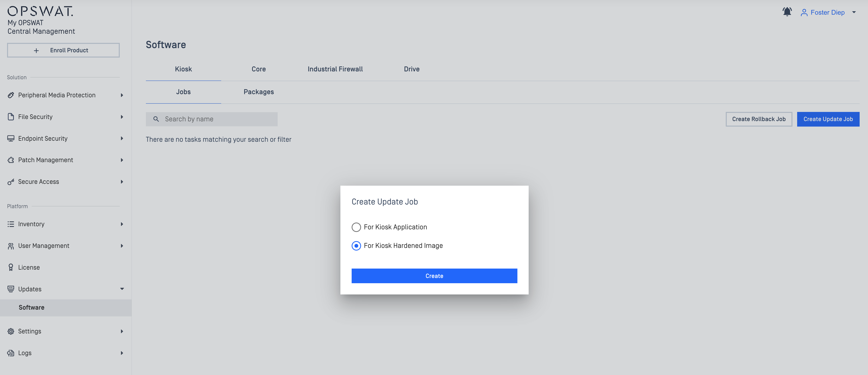Click the Logs icon in sidebar
868x375 pixels.
[11, 353]
